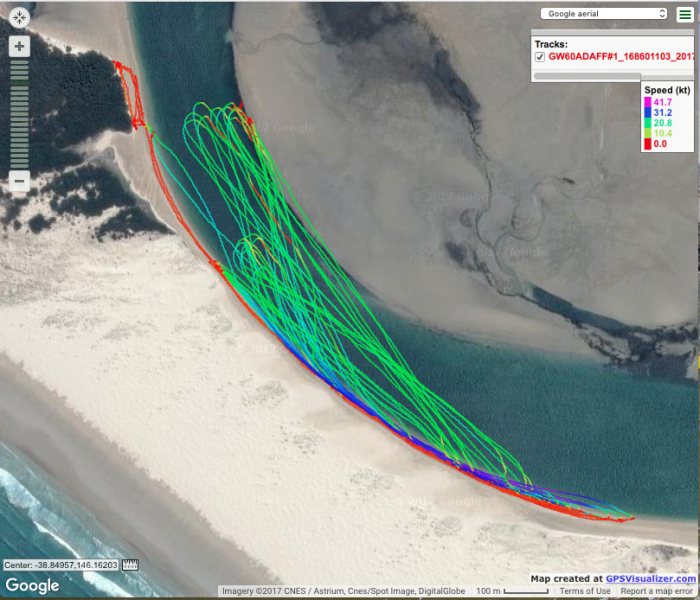Click the magenta 41.7 speed swatch
The height and width of the screenshot is (600, 700).
click(647, 102)
